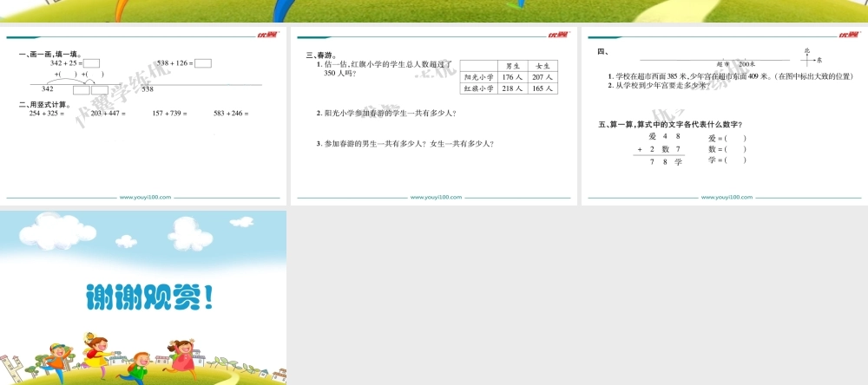Click the www.youyi100.com link on the first slide
868x385 pixels.
pos(146,198)
